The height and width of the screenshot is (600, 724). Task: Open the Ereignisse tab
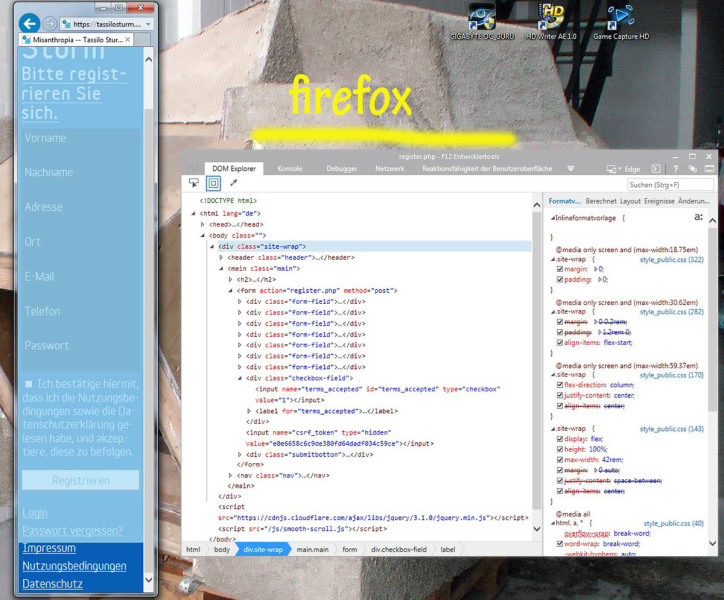tap(659, 201)
